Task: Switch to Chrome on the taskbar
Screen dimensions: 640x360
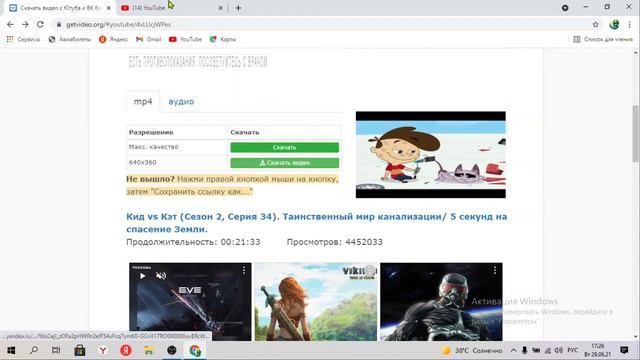Action: [x=195, y=351]
